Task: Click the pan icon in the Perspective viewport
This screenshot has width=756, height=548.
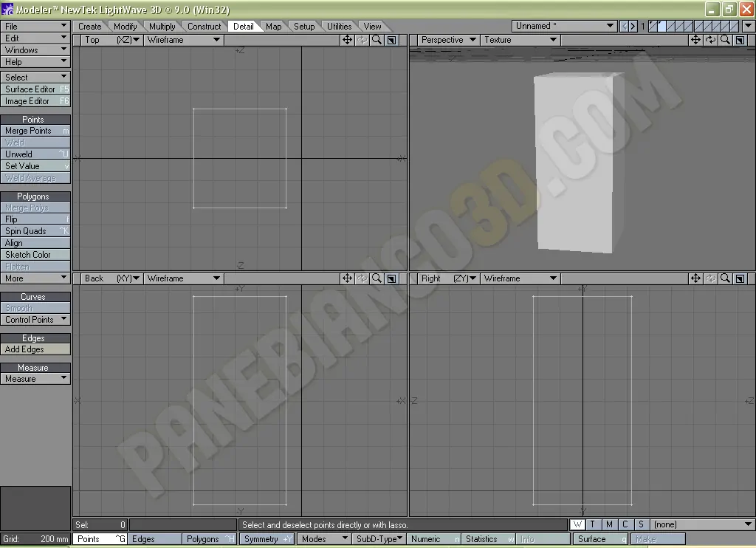Action: 695,40
